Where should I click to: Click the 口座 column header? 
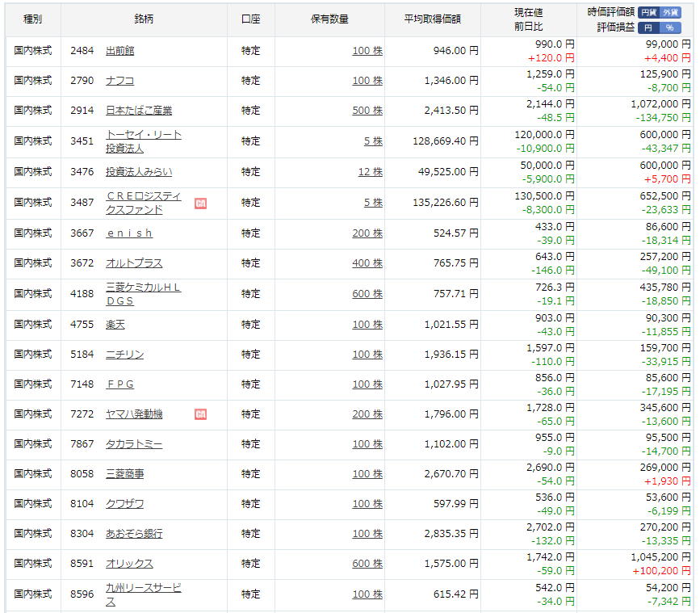point(250,19)
